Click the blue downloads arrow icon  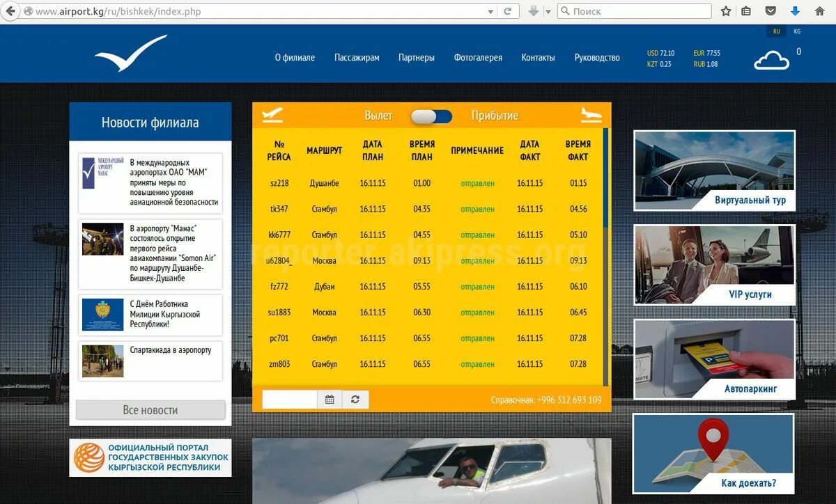point(795,11)
